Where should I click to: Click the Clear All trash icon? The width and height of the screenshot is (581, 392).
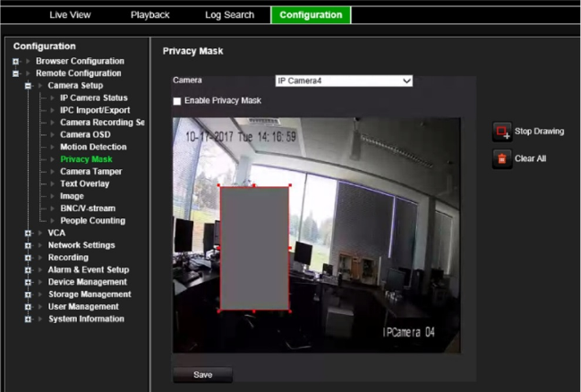pyautogui.click(x=502, y=159)
